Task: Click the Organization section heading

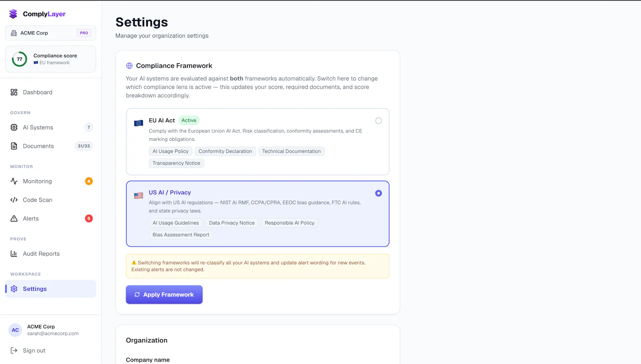Action: tap(147, 340)
